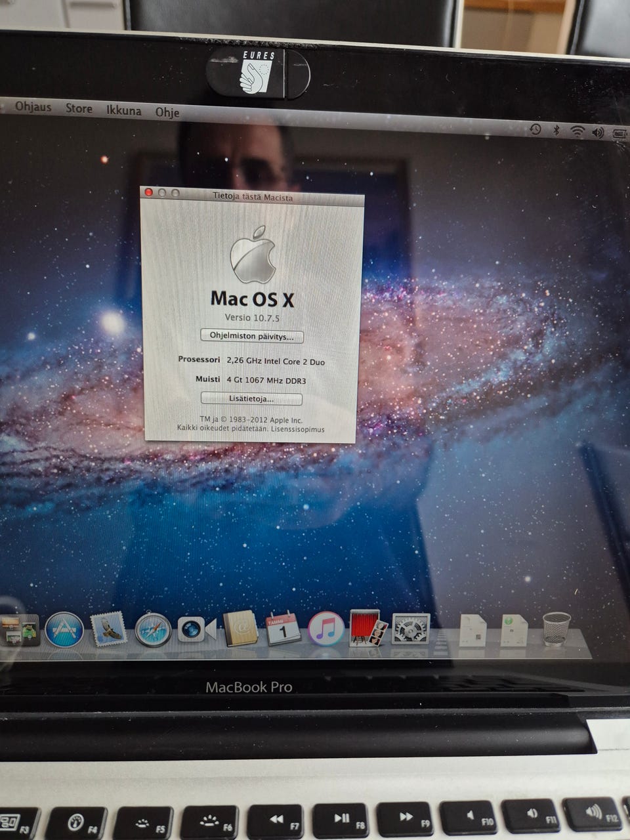Open the Ohjaus menu
The height and width of the screenshot is (840, 630).
pyautogui.click(x=33, y=106)
